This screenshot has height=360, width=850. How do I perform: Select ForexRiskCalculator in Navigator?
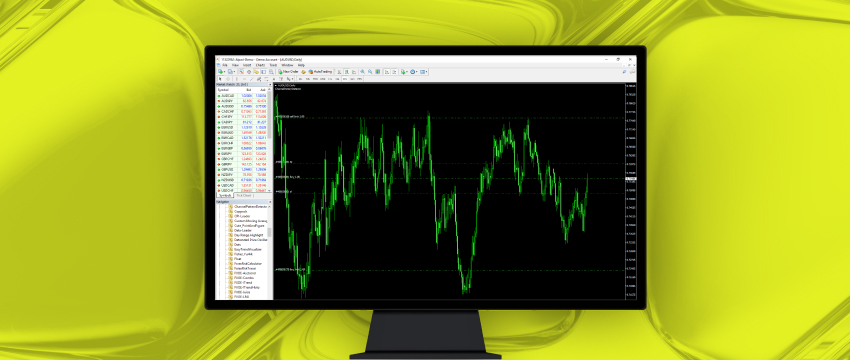pos(248,263)
